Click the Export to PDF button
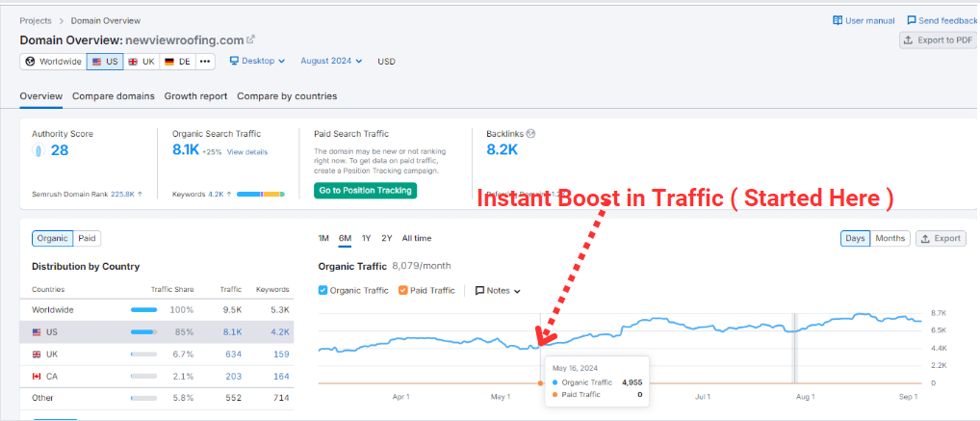The width and height of the screenshot is (980, 421). pyautogui.click(x=938, y=39)
